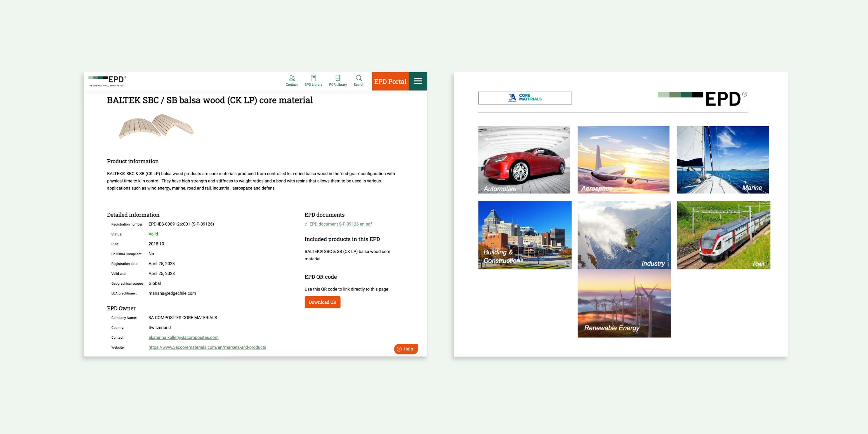
Task: Select the Aerospace market image
Action: pyautogui.click(x=623, y=160)
